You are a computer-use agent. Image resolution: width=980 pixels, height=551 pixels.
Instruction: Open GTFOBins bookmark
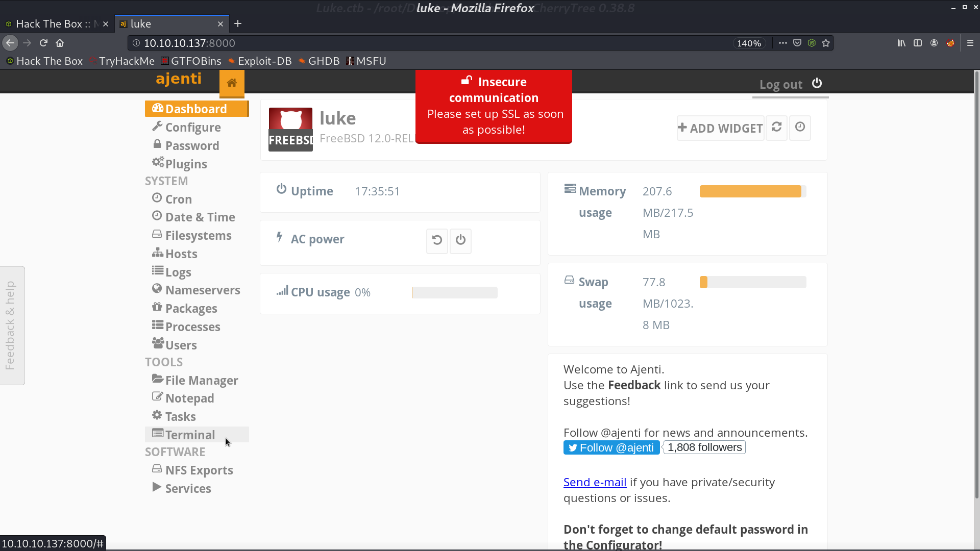pyautogui.click(x=191, y=61)
